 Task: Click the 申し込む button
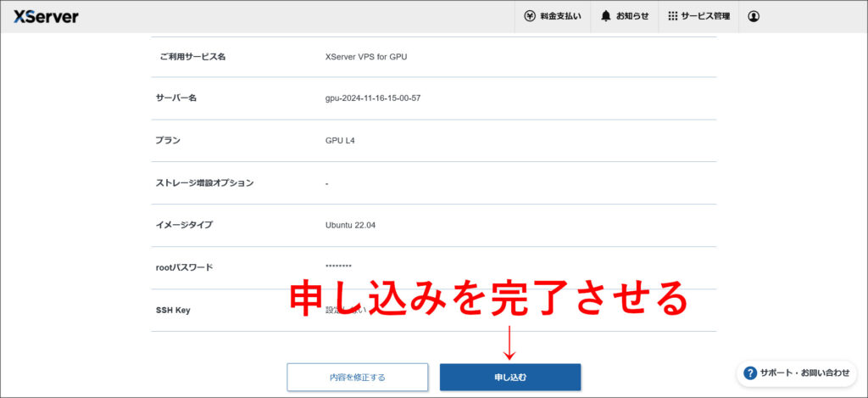(510, 378)
